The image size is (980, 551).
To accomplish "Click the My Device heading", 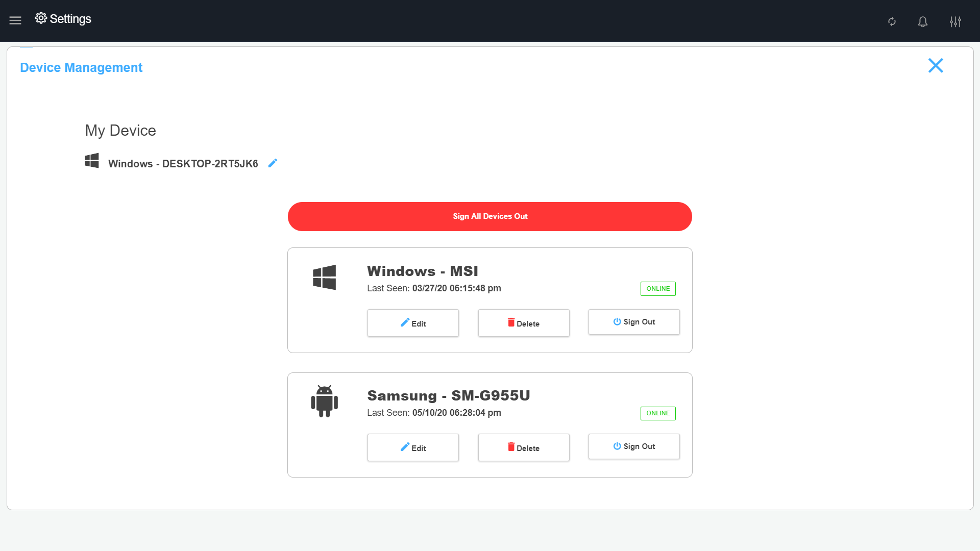I will coord(120,131).
